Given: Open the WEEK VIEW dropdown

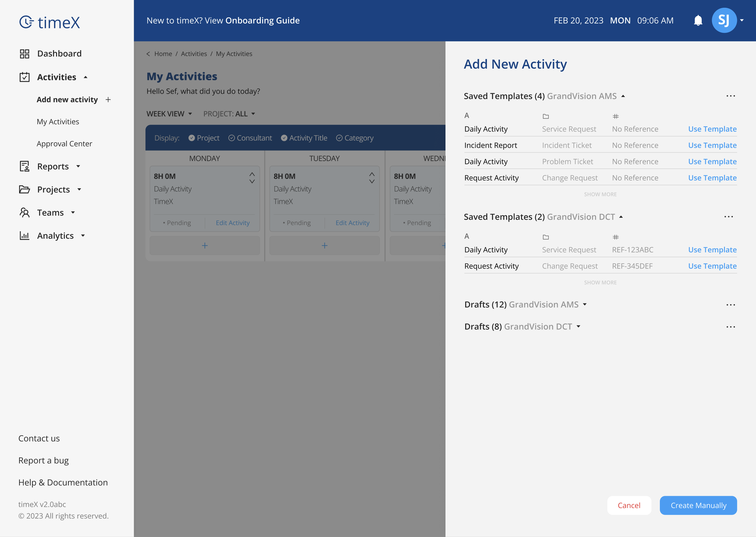Looking at the screenshot, I should (x=169, y=113).
